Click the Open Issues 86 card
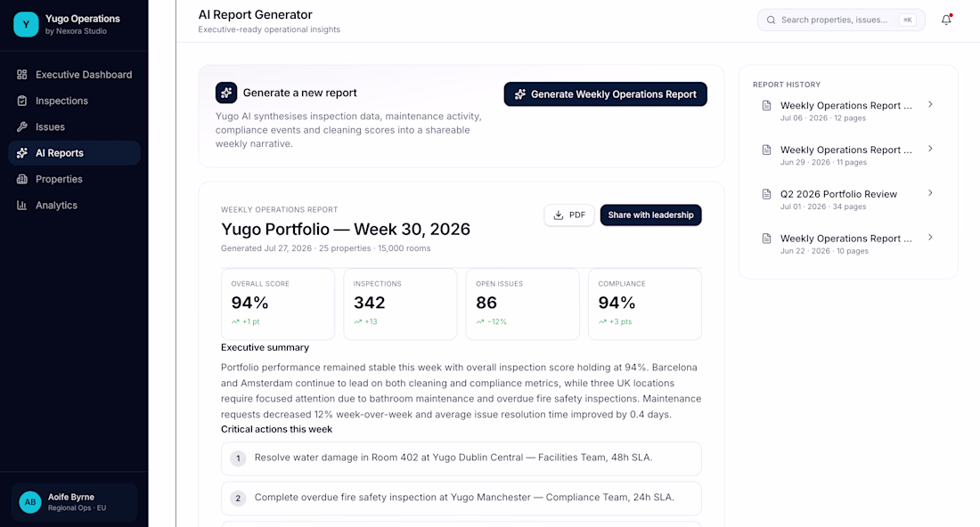The width and height of the screenshot is (980, 527). (x=522, y=304)
